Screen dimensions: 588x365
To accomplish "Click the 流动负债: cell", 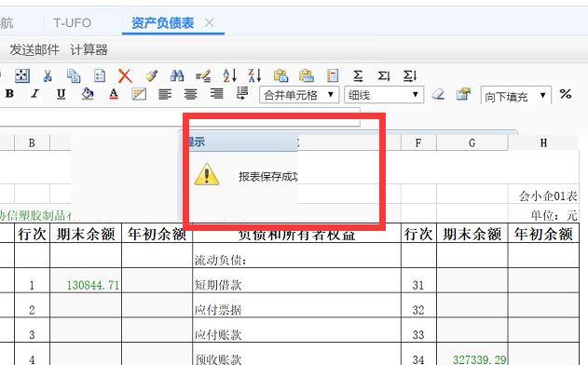I will point(296,255).
